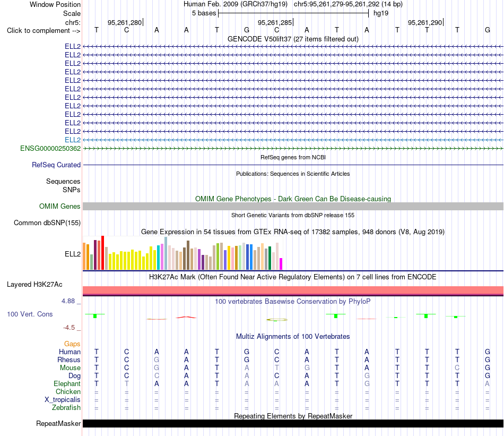The image size is (504, 436).
Task: Open the GENCODE V50lift37 track title
Action: point(293,39)
